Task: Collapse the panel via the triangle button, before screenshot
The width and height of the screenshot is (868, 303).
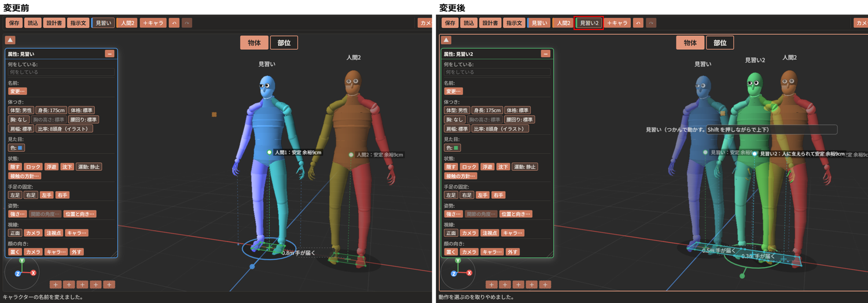Action: click(x=10, y=40)
